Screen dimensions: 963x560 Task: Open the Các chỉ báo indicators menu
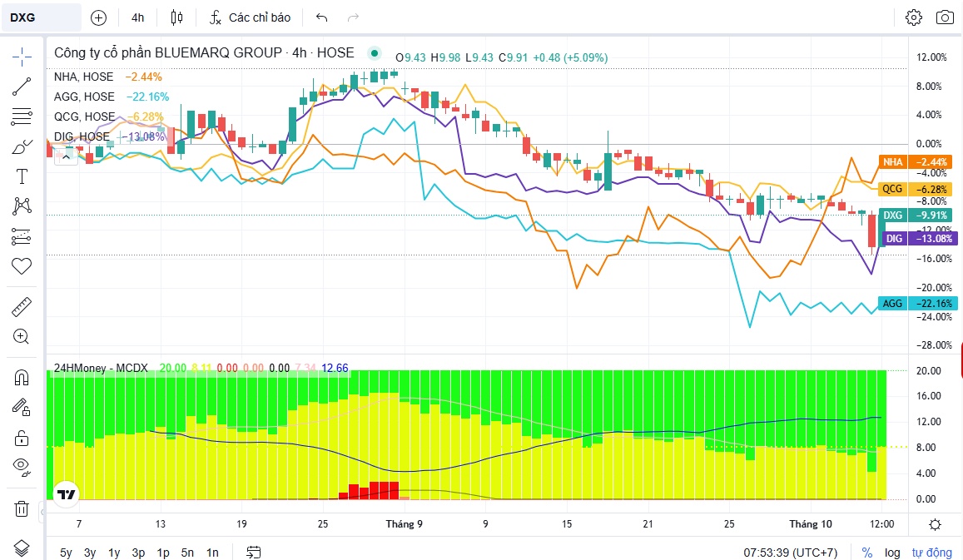point(250,17)
